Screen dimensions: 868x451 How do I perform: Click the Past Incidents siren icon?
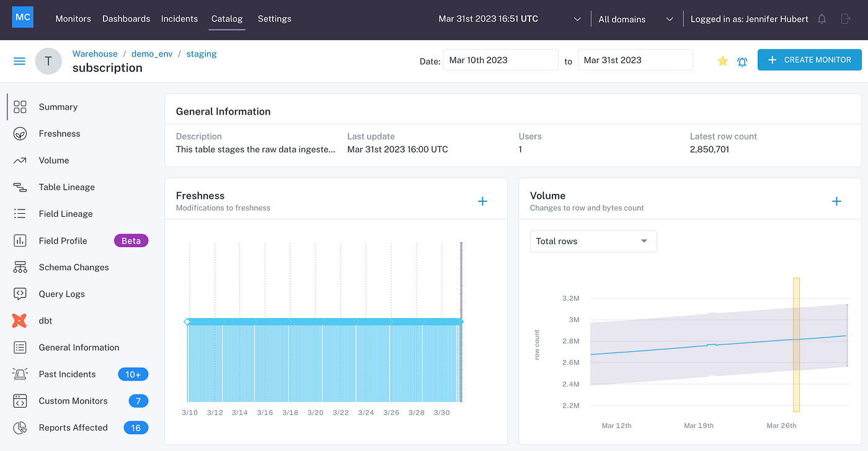(x=20, y=374)
